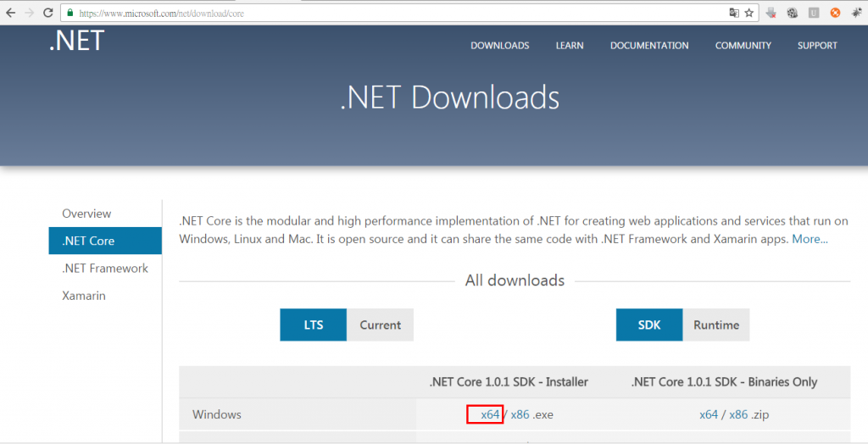868x444 pixels.
Task: Click the "Windows" row label
Action: (x=216, y=414)
